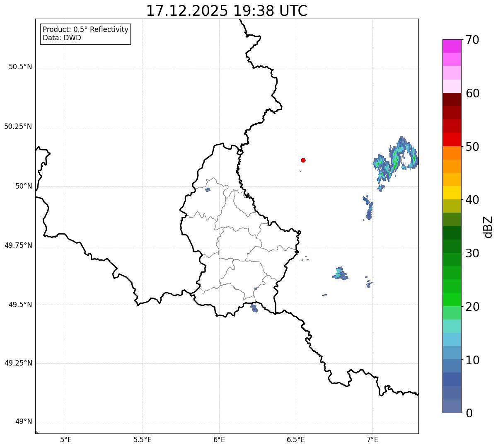Click the colorbar label "dBZ"
The width and height of the screenshot is (498, 448).
488,227
